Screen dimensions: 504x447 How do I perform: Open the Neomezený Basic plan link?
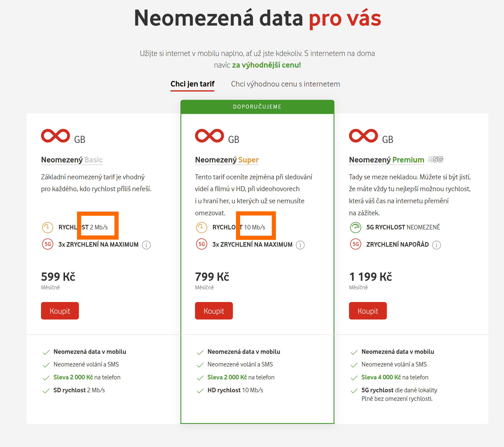tap(72, 160)
